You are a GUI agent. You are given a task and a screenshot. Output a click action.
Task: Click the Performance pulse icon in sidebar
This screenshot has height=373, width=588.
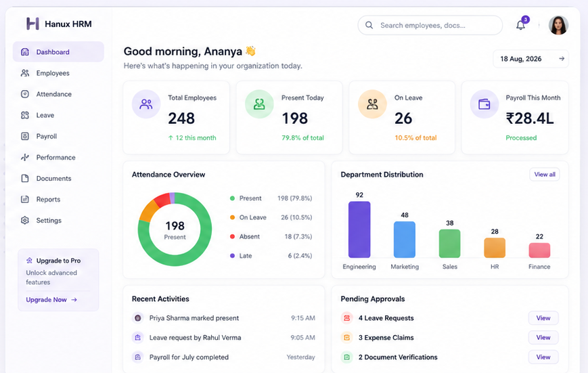[x=25, y=157]
